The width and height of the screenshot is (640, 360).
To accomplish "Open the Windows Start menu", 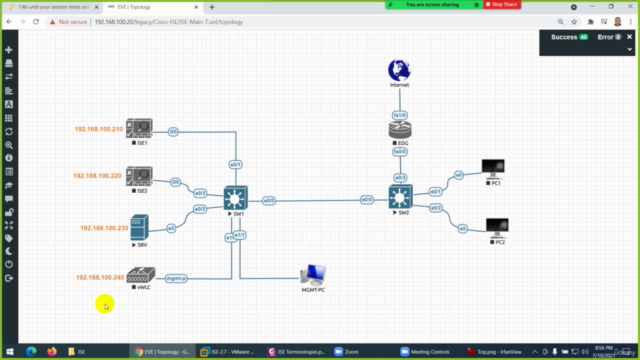I will click(10, 351).
